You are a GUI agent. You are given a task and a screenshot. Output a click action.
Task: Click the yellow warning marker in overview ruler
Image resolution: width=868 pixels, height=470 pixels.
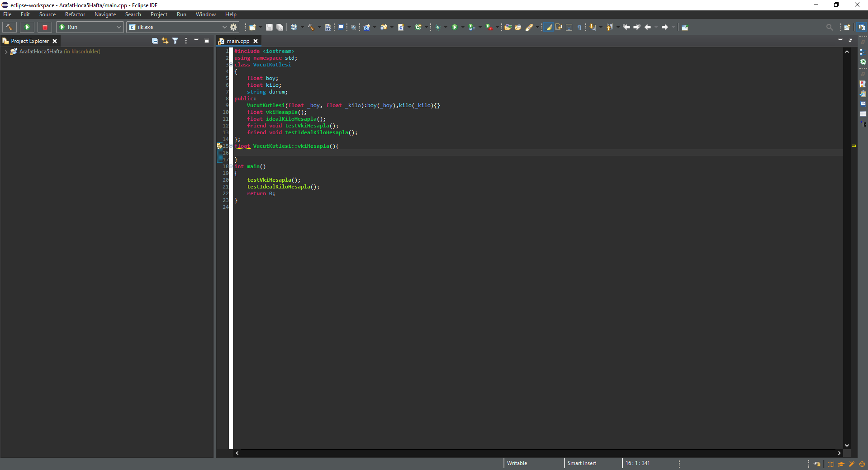(854, 146)
